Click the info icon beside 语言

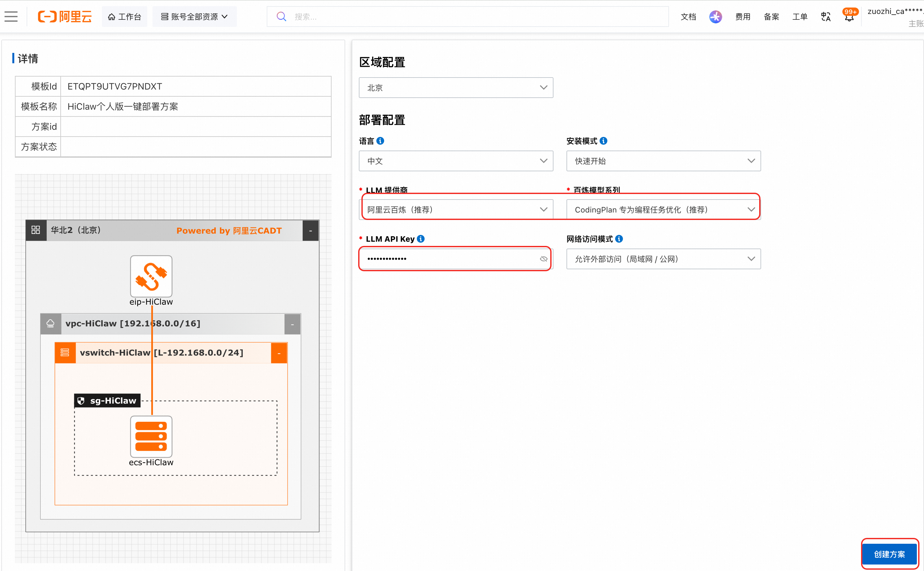click(381, 140)
